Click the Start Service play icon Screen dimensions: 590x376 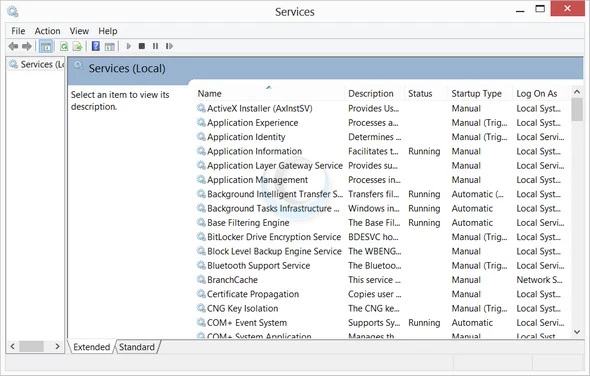(x=129, y=46)
